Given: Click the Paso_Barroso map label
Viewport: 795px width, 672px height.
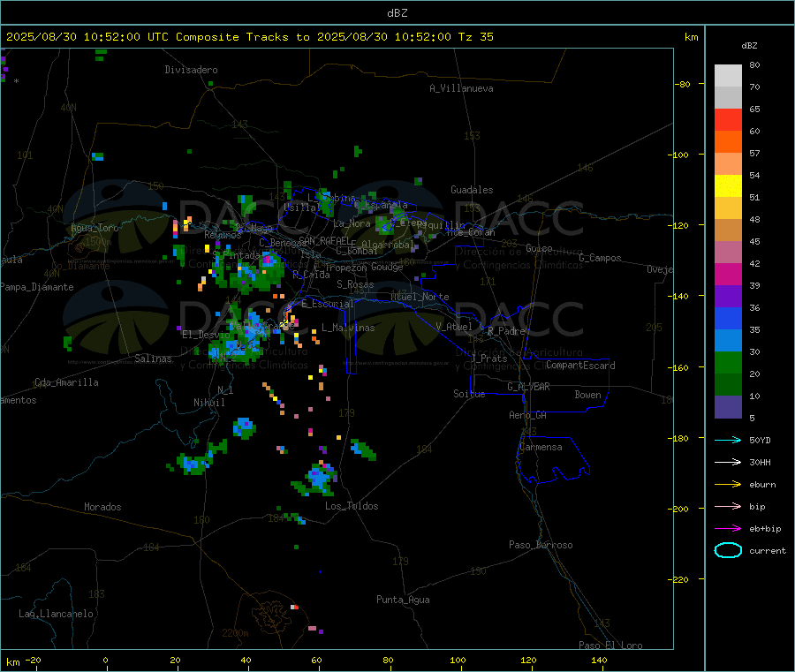Looking at the screenshot, I should [x=541, y=546].
